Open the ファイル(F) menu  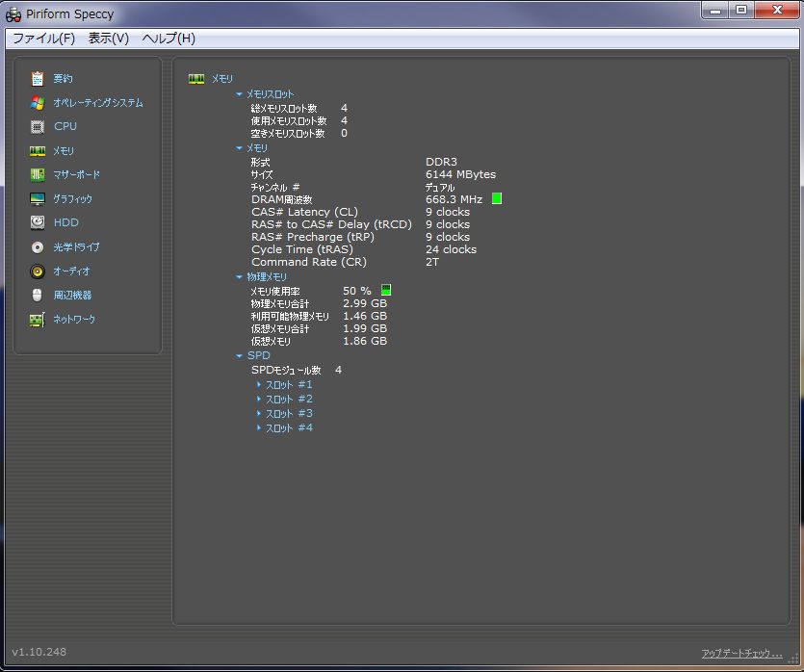point(43,39)
